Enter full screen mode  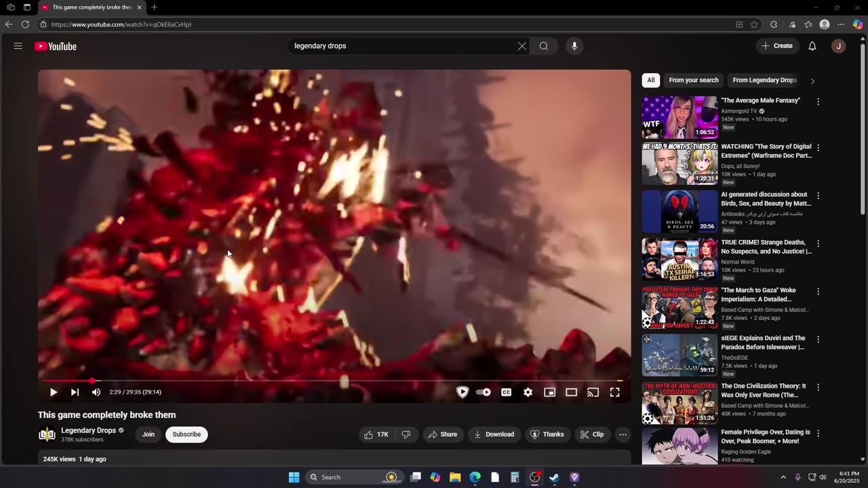615,392
